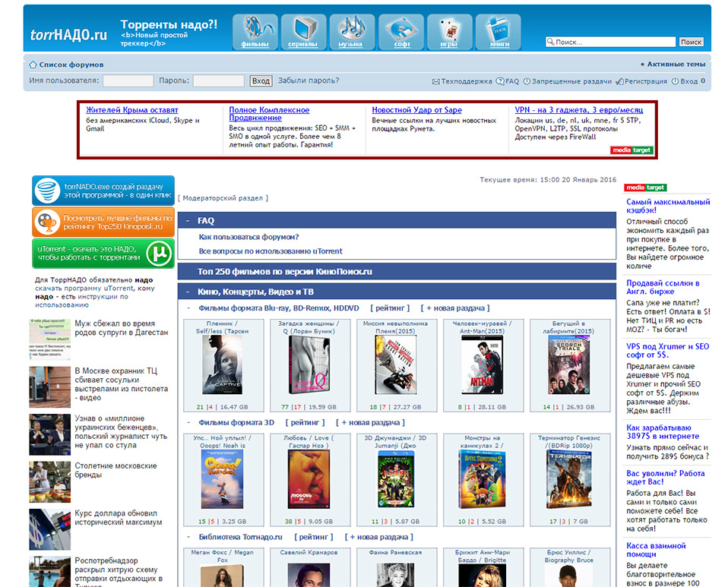This screenshot has width=728, height=587.
Task: Click the FAQ question-mark icon
Action: pos(499,81)
